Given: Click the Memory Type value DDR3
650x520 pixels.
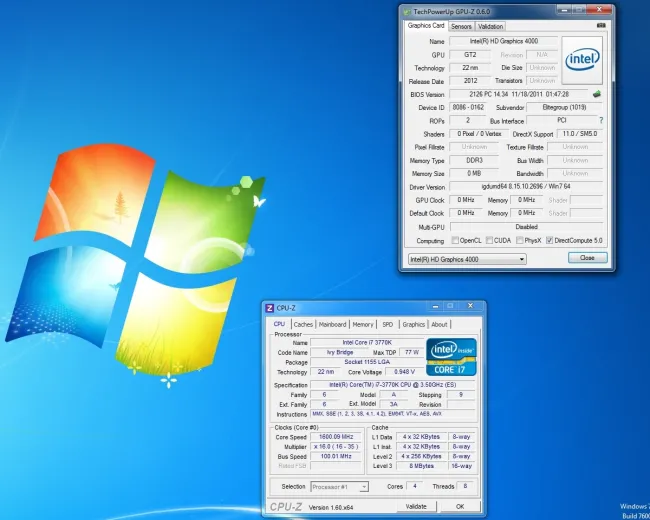Looking at the screenshot, I should pos(474,160).
